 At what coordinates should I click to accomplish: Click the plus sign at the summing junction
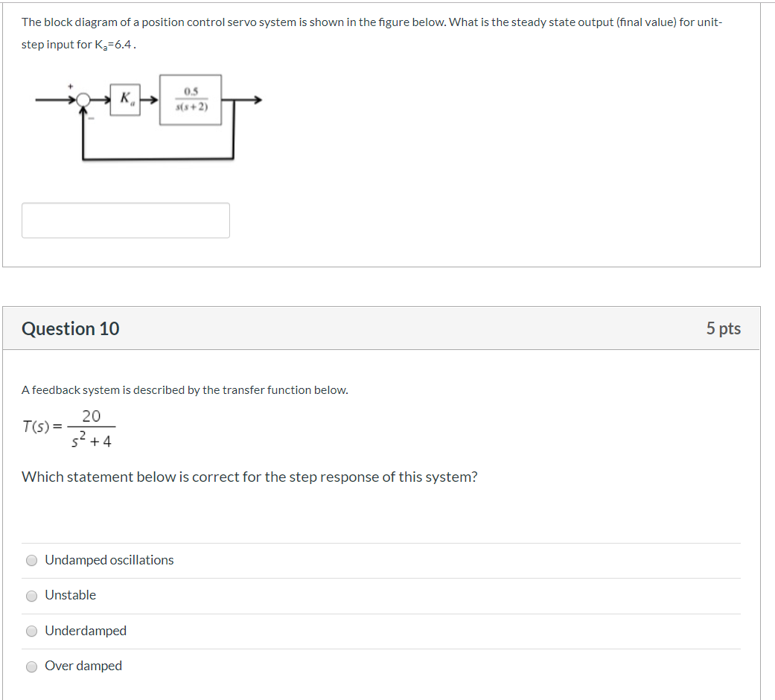click(x=69, y=86)
